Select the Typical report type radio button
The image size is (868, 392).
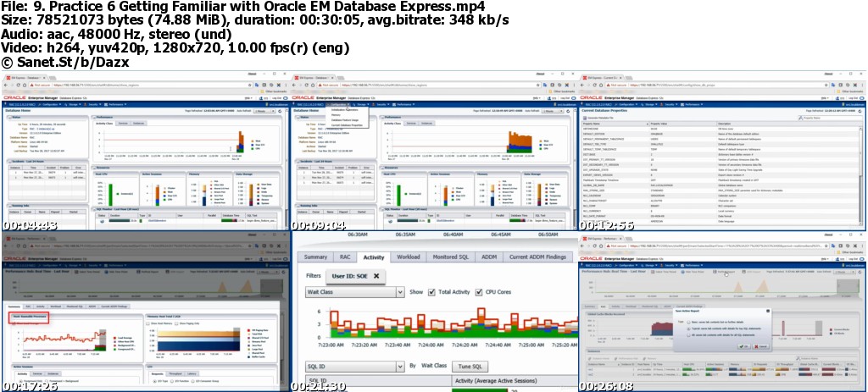point(688,329)
